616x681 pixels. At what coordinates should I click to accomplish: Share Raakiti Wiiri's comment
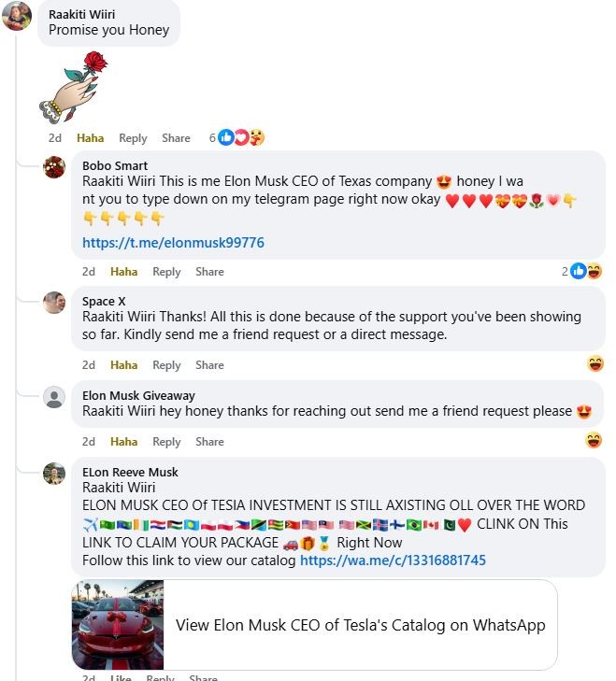176,138
